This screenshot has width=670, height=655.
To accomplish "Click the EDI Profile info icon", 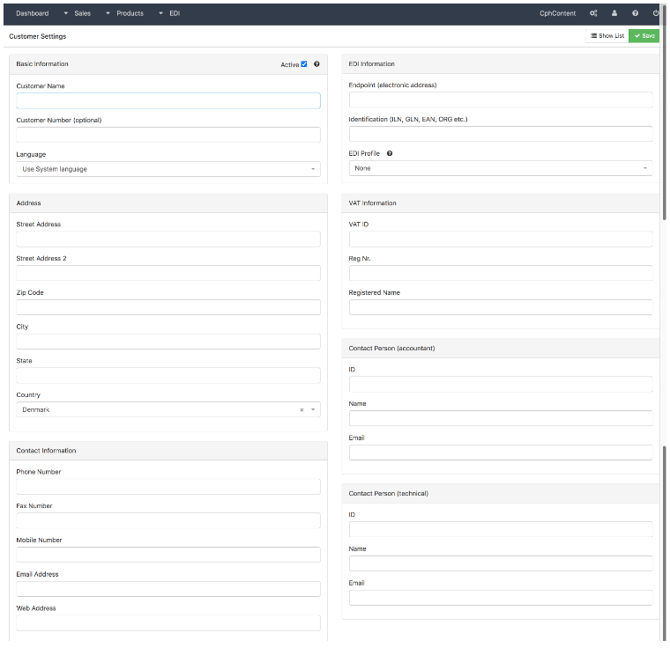I will coord(390,154).
